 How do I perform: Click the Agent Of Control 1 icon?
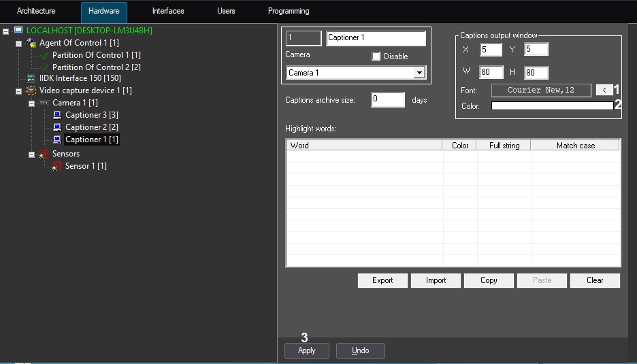[x=31, y=43]
